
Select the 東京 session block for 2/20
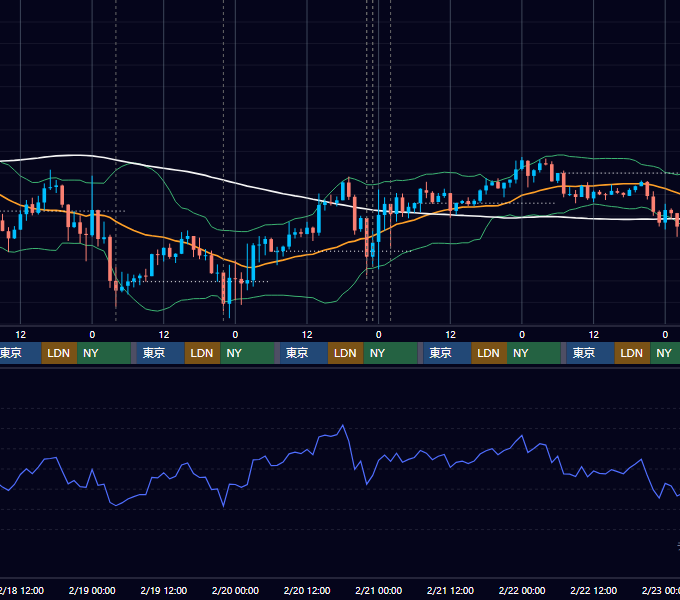(304, 353)
